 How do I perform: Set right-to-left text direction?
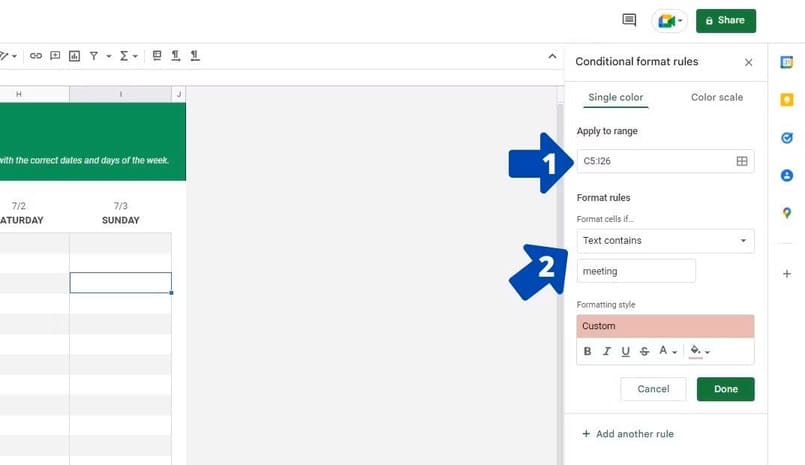[x=195, y=55]
